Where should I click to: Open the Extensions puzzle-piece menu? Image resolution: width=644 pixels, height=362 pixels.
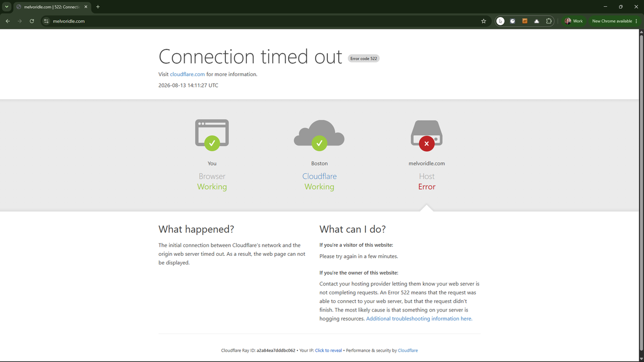click(x=549, y=21)
